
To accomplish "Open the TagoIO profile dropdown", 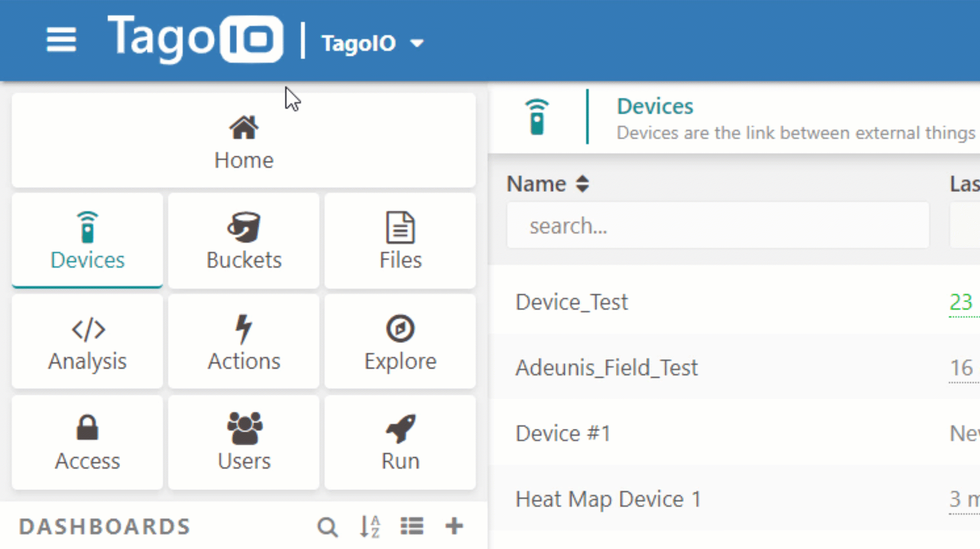I will tap(372, 43).
